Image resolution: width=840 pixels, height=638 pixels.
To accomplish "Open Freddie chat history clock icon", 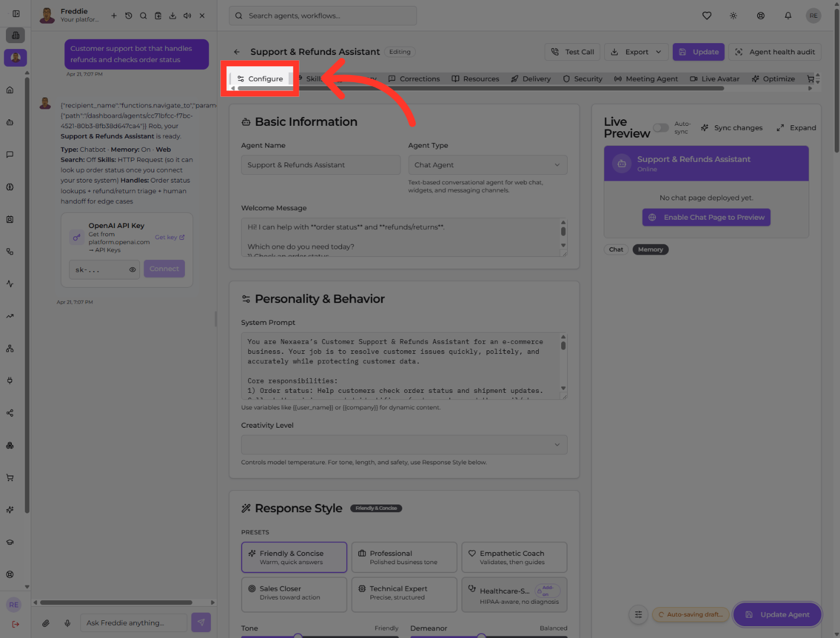I will click(x=129, y=16).
